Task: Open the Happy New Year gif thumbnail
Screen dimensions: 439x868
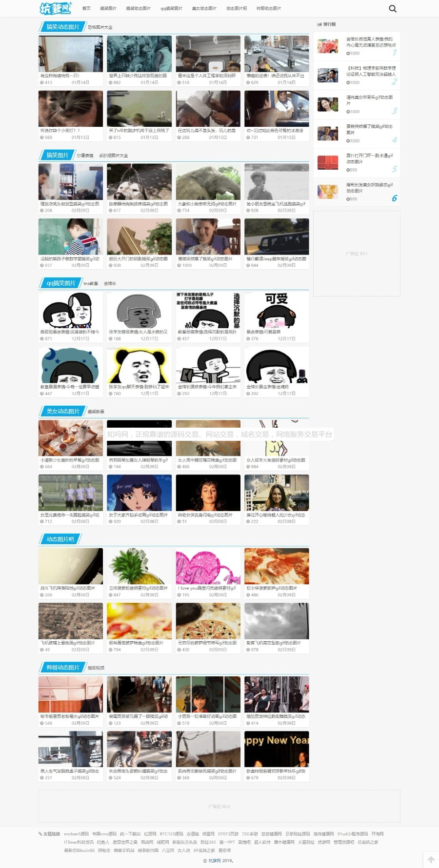Action: (x=277, y=749)
